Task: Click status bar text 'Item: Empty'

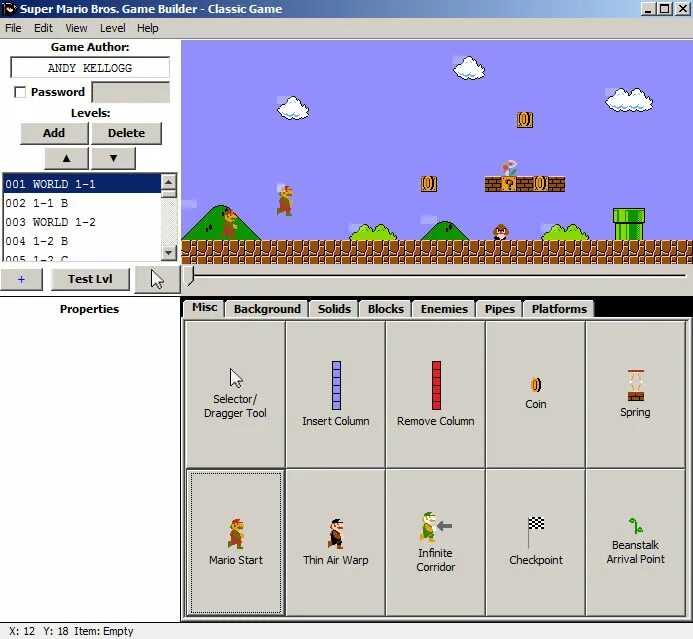Action: coord(103,631)
